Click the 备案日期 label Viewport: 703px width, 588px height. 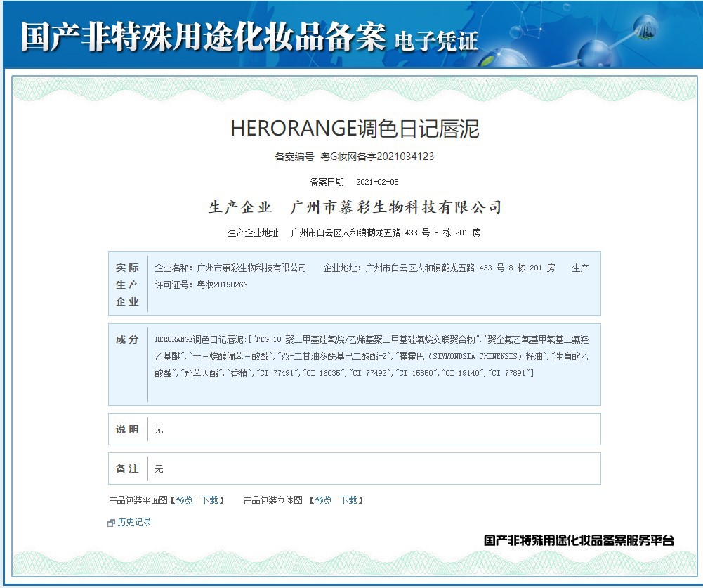(x=327, y=182)
